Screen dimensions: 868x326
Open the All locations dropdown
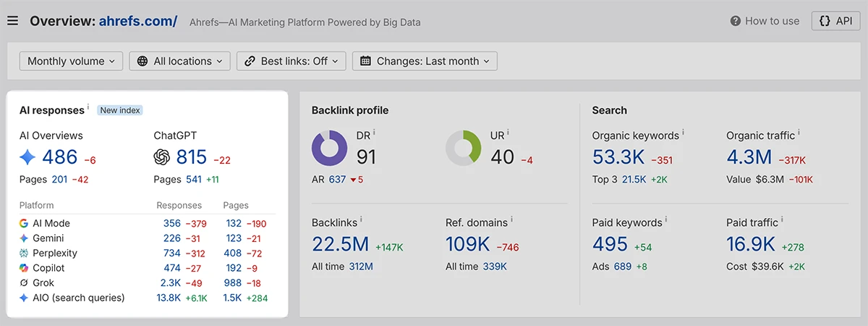coord(180,61)
